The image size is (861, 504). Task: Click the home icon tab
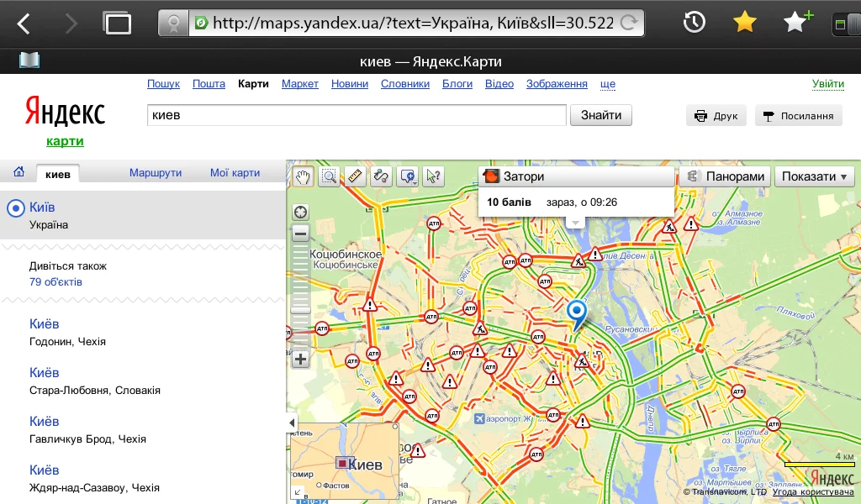18,172
